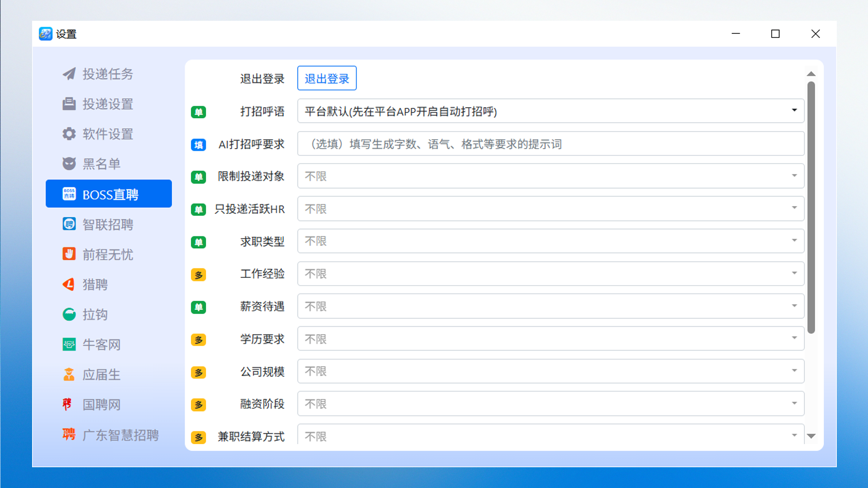Viewport: 868px width, 488px height.
Task: Click the green 单 badge beside 打招呼语
Action: (198, 112)
